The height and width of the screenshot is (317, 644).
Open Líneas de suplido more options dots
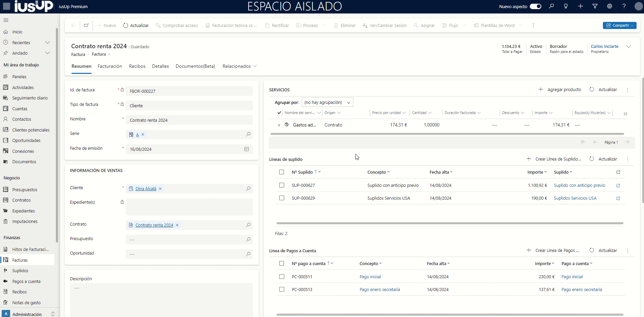click(627, 159)
